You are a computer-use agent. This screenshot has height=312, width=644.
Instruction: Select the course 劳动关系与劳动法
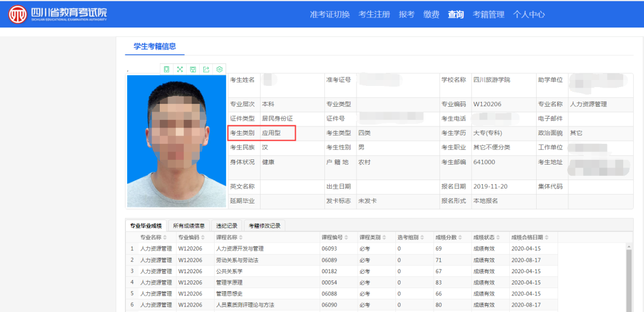237,260
